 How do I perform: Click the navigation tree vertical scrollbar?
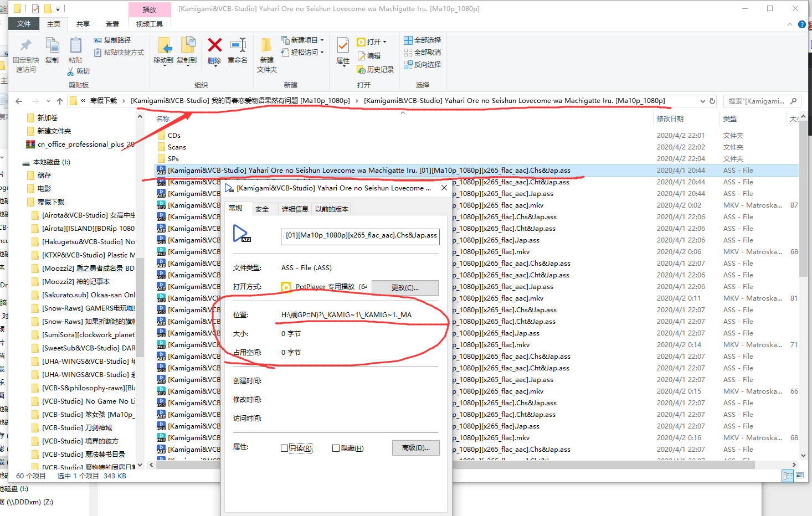point(140,307)
